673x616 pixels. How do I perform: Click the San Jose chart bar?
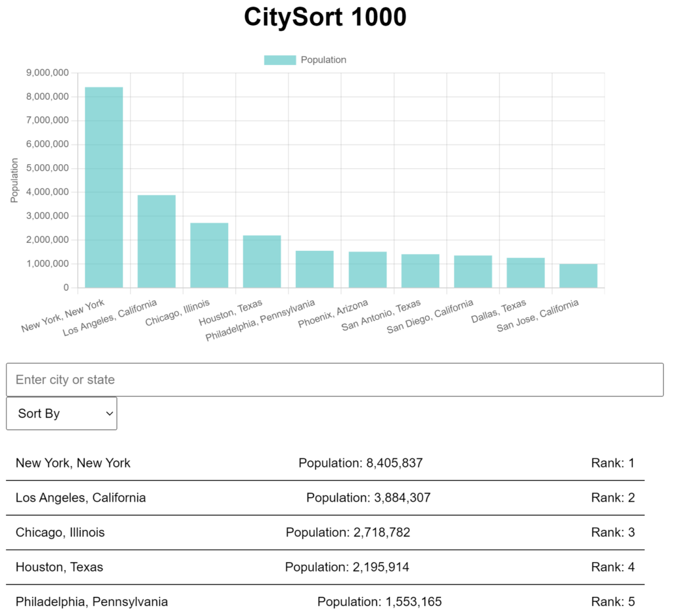coord(578,276)
